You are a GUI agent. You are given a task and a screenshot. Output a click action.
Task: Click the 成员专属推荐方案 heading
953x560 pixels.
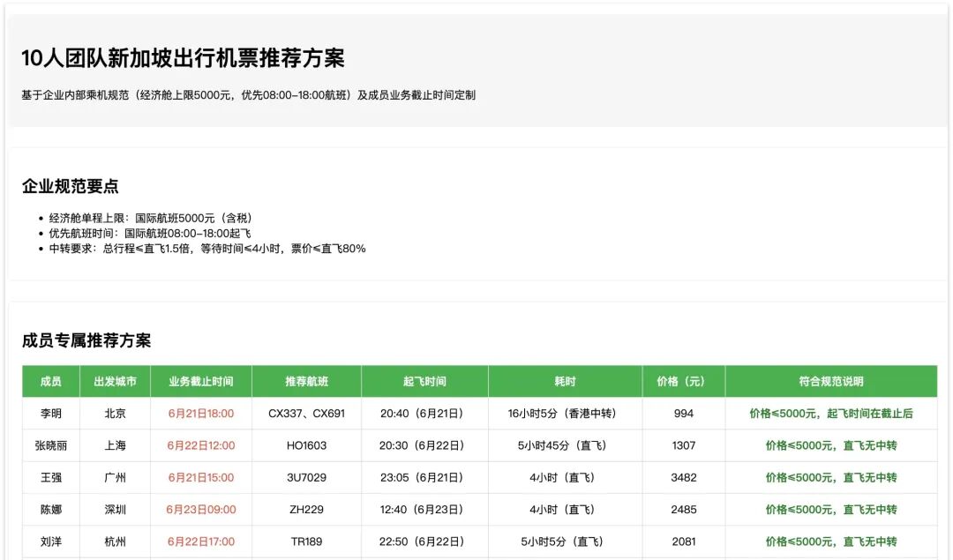[x=86, y=340]
